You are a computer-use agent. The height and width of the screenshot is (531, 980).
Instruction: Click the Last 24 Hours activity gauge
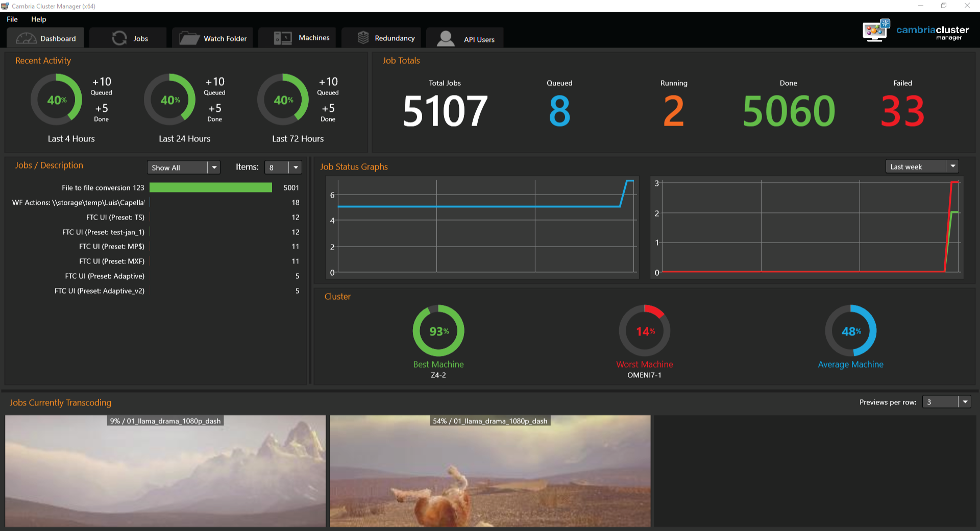(170, 100)
